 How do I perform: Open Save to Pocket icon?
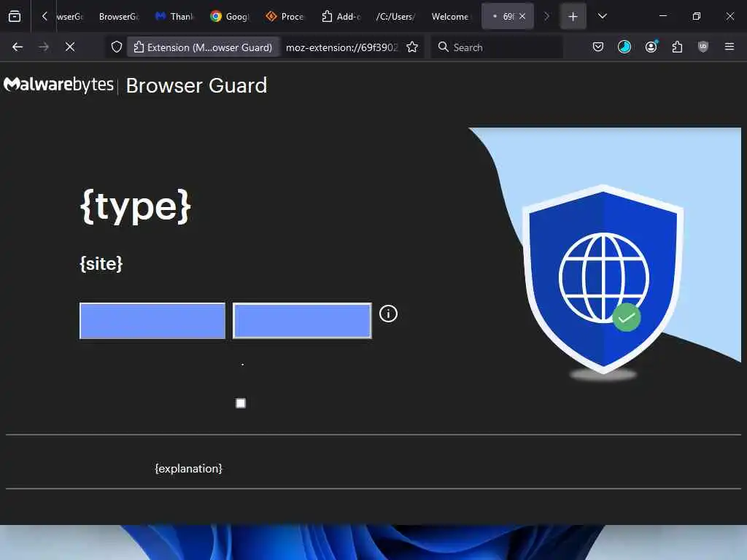coord(598,47)
